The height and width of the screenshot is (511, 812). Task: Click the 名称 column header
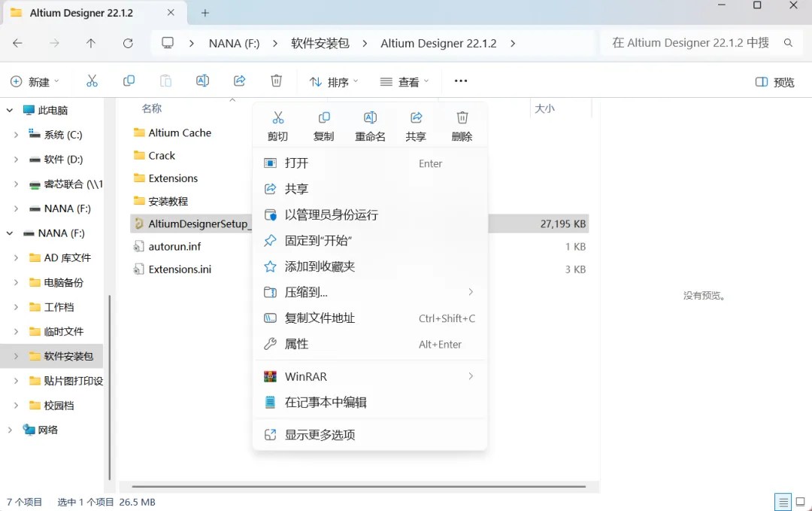[x=152, y=108]
